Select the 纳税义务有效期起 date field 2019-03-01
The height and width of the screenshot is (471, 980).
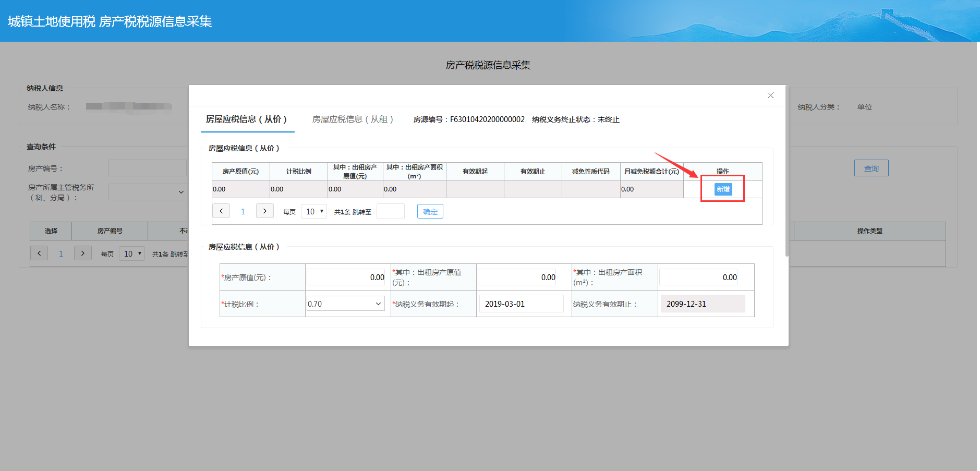click(521, 303)
